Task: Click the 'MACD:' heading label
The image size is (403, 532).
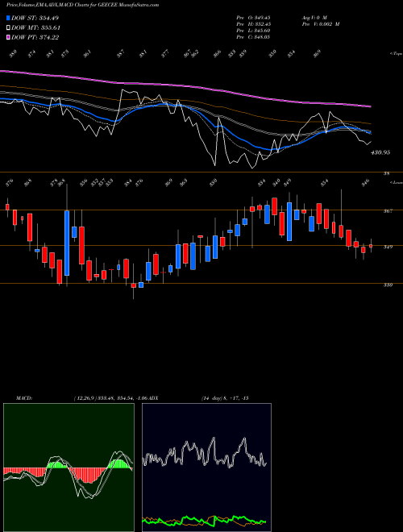Action: coord(24,398)
